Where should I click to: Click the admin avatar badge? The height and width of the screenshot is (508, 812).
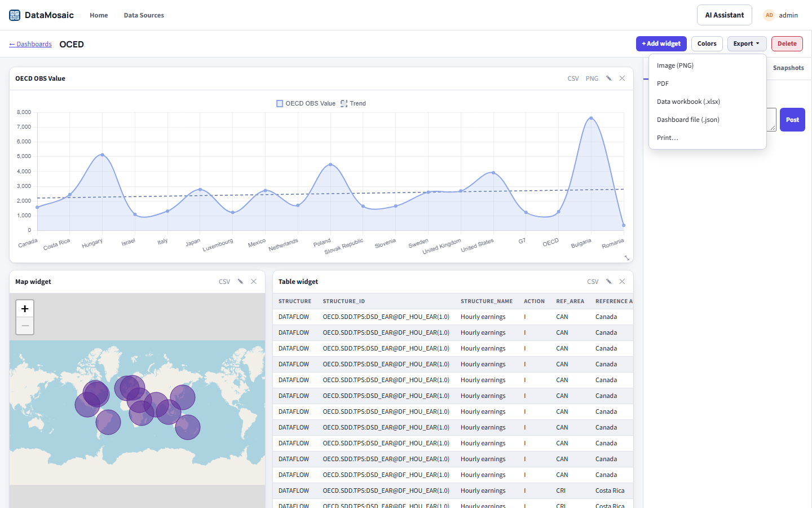769,15
